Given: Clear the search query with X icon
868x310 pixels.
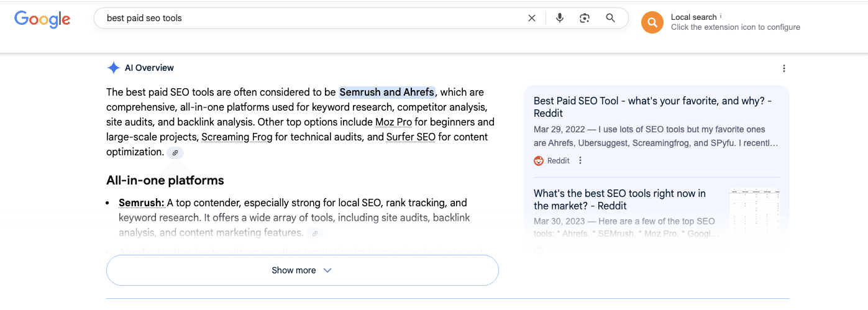Looking at the screenshot, I should [532, 18].
